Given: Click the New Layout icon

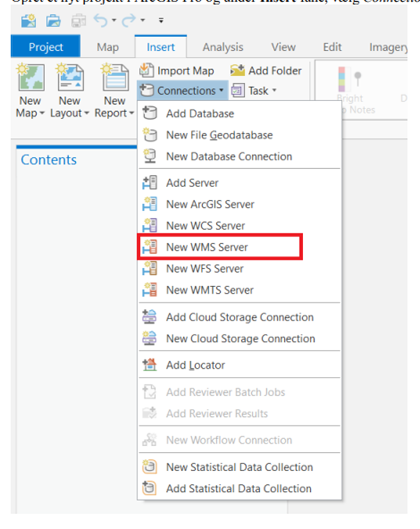Looking at the screenshot, I should 70,78.
